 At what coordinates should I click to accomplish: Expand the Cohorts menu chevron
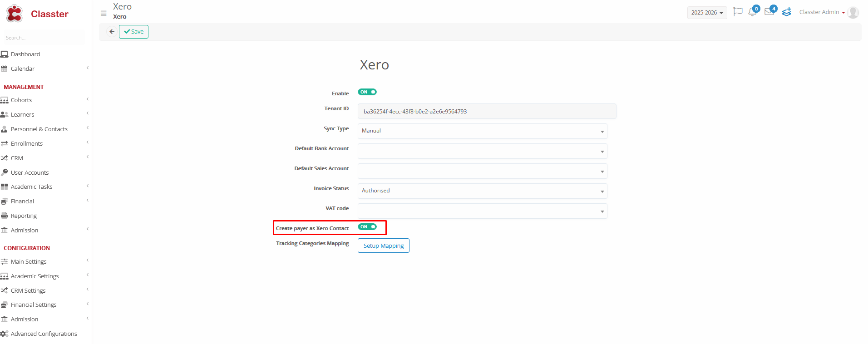point(88,99)
